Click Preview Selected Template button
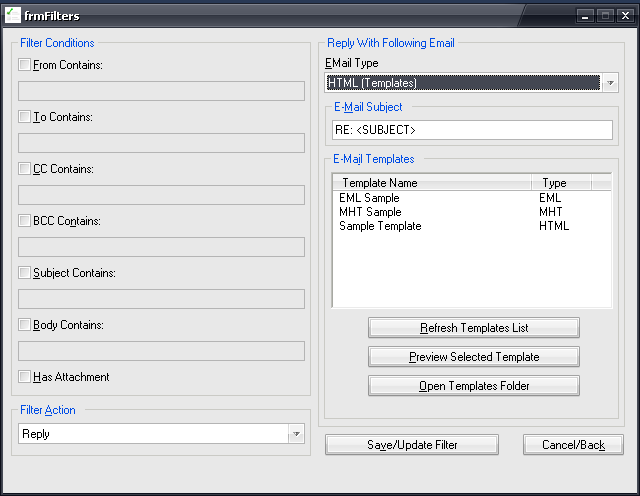This screenshot has width=640, height=496. (473, 357)
